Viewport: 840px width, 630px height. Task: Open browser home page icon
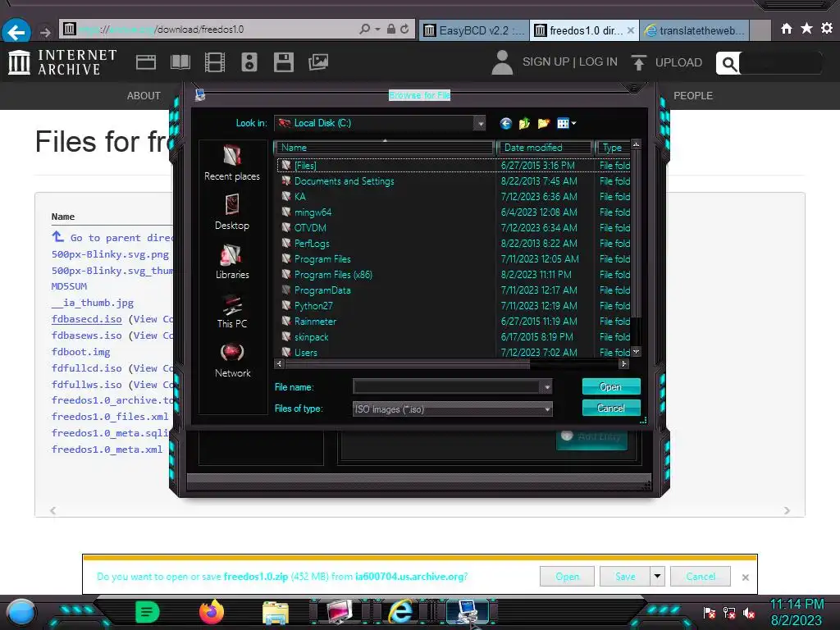(787, 29)
